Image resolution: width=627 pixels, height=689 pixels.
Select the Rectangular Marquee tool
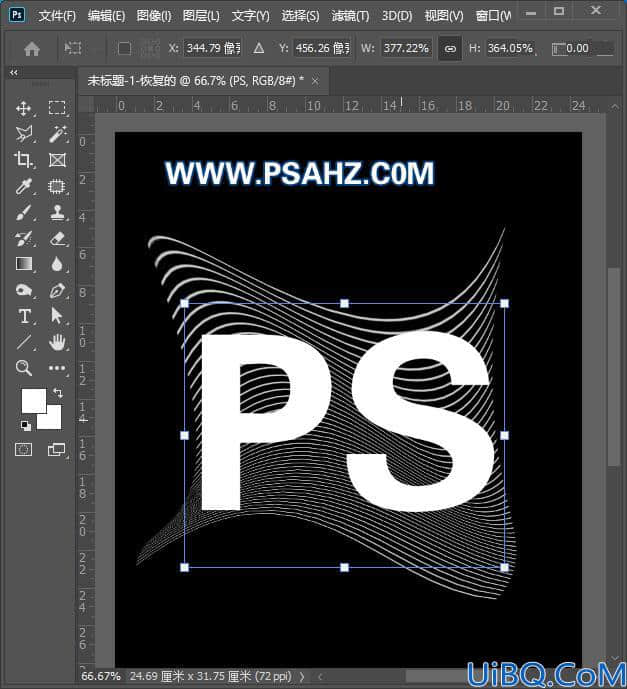coord(57,108)
